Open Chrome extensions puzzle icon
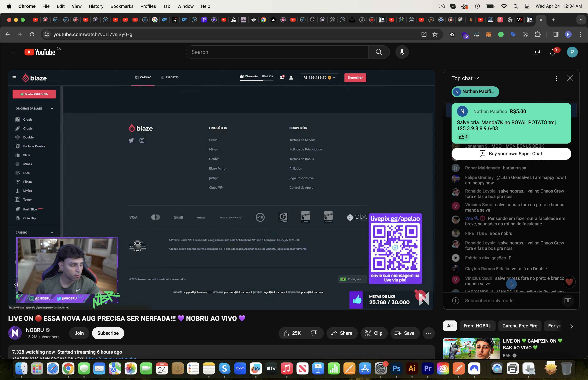Viewport: 588px width, 380px height. 538,34
